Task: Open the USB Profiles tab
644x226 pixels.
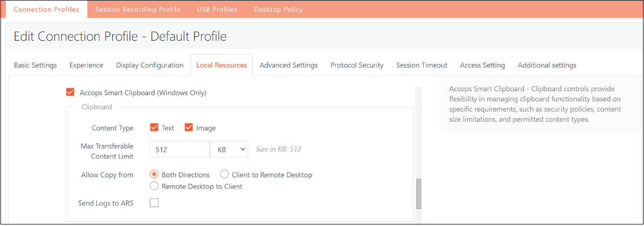Action: [217, 9]
